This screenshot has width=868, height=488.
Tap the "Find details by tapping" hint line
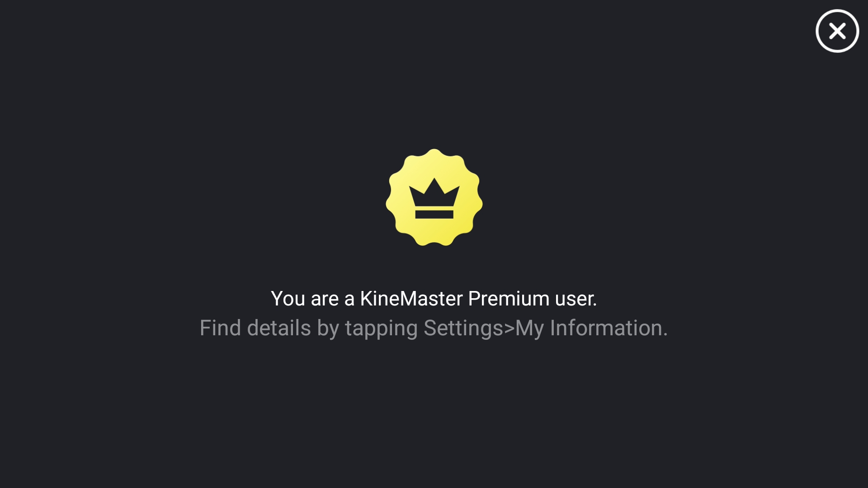pyautogui.click(x=434, y=328)
